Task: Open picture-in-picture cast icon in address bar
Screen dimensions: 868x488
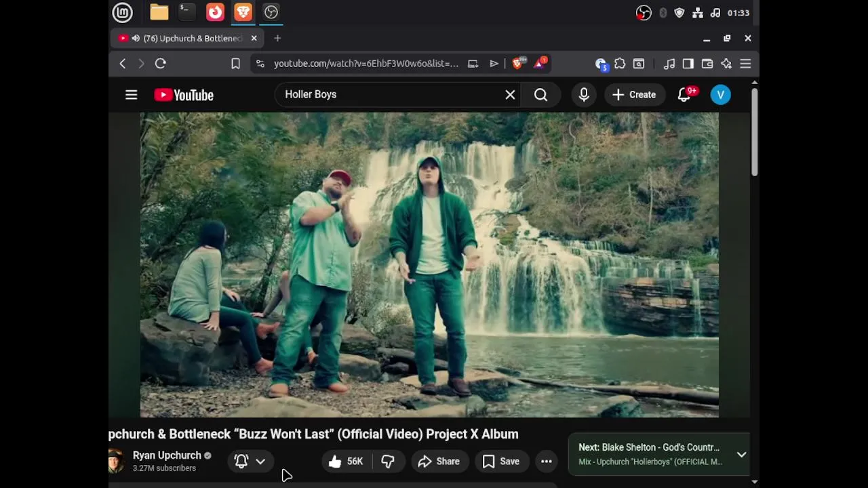Action: 473,64
